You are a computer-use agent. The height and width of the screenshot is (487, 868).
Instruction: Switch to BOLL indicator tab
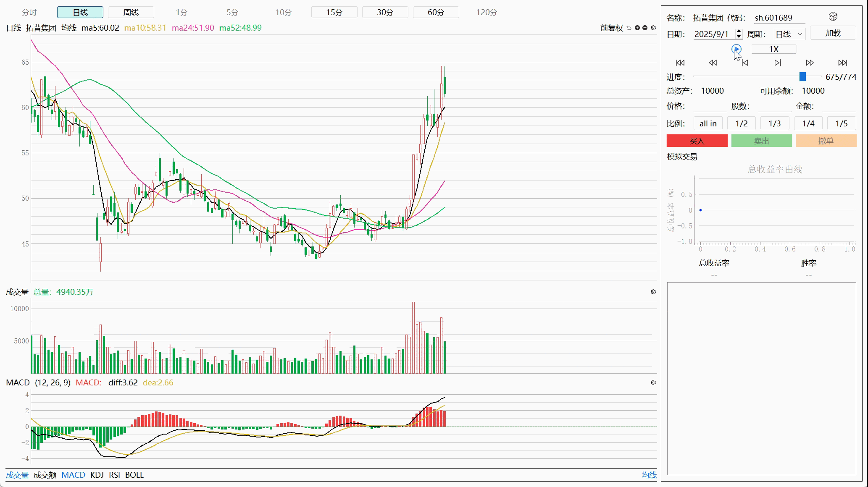(134, 475)
